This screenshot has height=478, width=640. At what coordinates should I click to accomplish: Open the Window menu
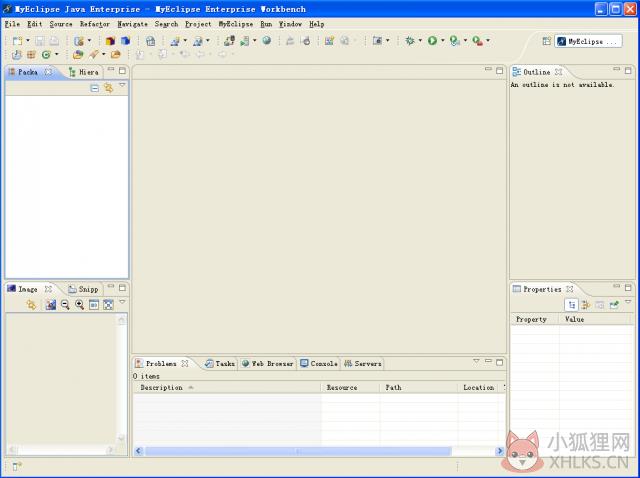click(290, 24)
